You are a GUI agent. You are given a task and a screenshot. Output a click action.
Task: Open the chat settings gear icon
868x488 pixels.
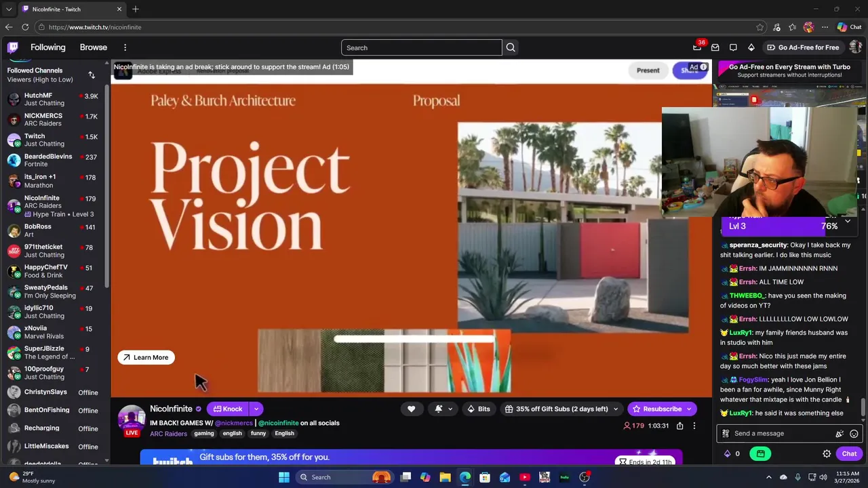click(x=827, y=454)
